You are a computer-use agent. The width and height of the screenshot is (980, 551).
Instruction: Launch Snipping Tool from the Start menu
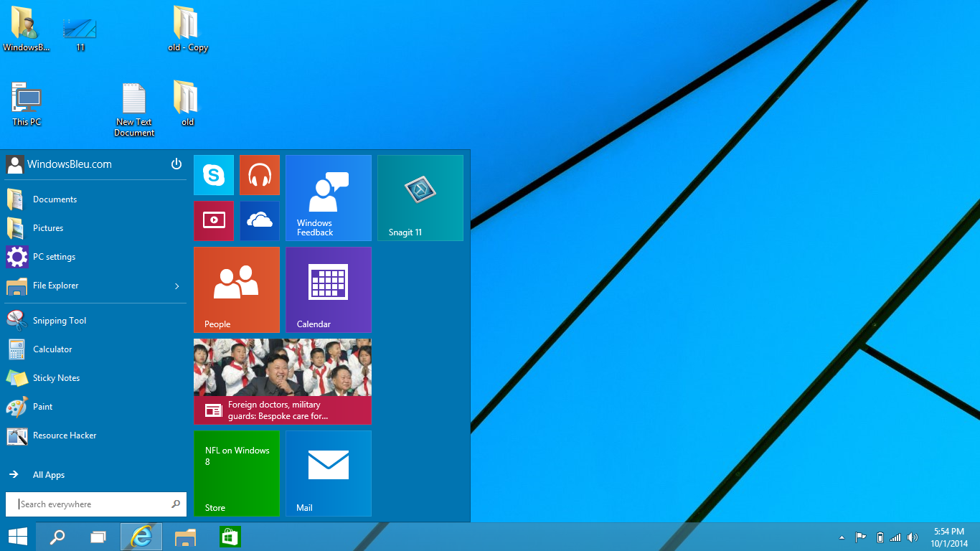coord(96,321)
